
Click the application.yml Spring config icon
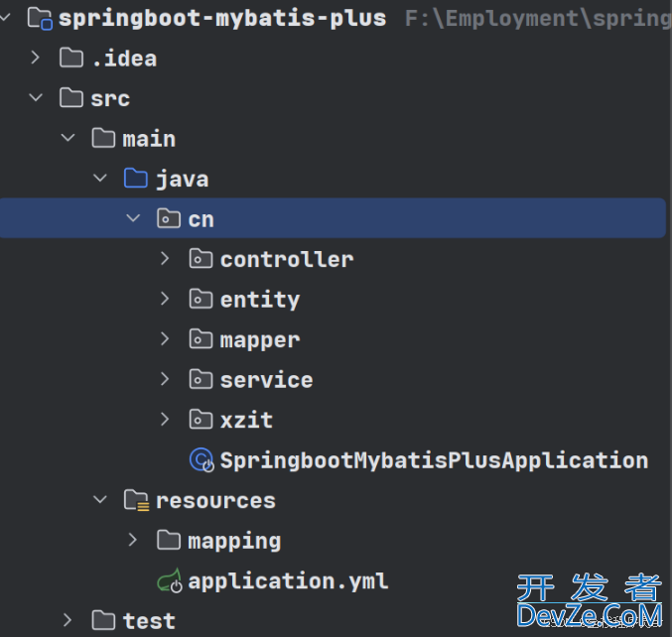pos(169,581)
